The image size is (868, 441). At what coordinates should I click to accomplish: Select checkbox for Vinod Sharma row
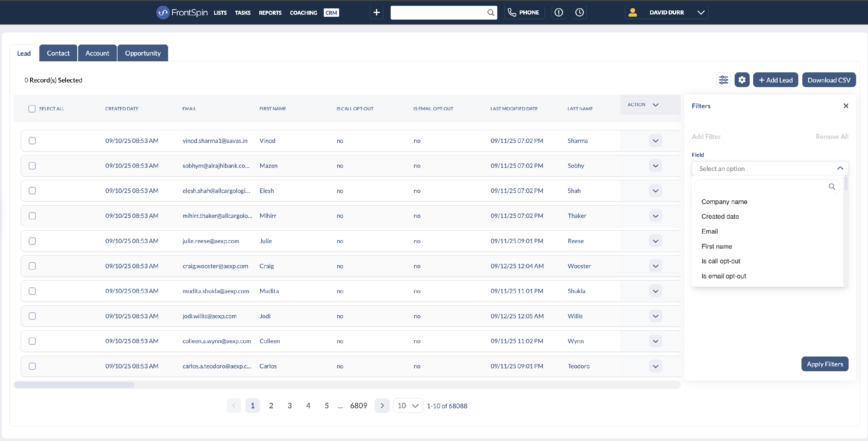pos(32,140)
